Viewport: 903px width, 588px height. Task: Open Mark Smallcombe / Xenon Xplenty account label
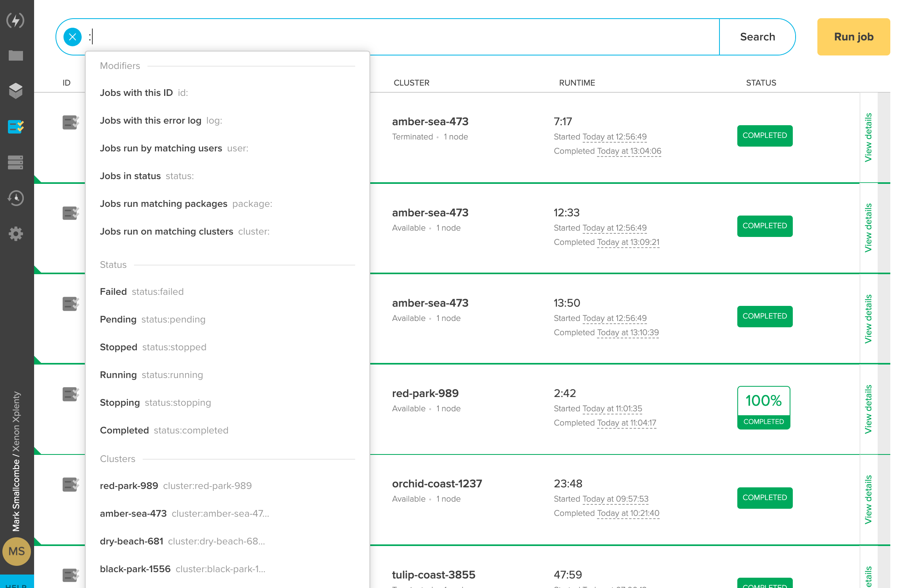(16, 461)
